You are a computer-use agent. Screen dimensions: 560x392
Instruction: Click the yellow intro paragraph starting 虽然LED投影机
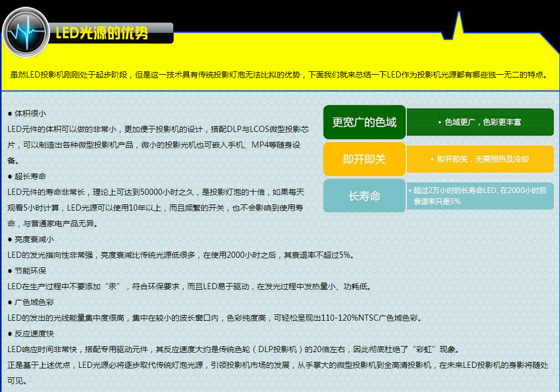(x=279, y=75)
